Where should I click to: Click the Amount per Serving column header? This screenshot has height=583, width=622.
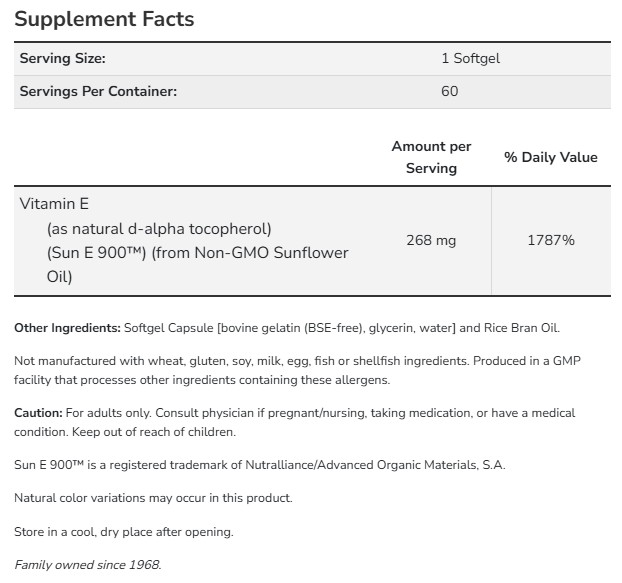pyautogui.click(x=431, y=158)
